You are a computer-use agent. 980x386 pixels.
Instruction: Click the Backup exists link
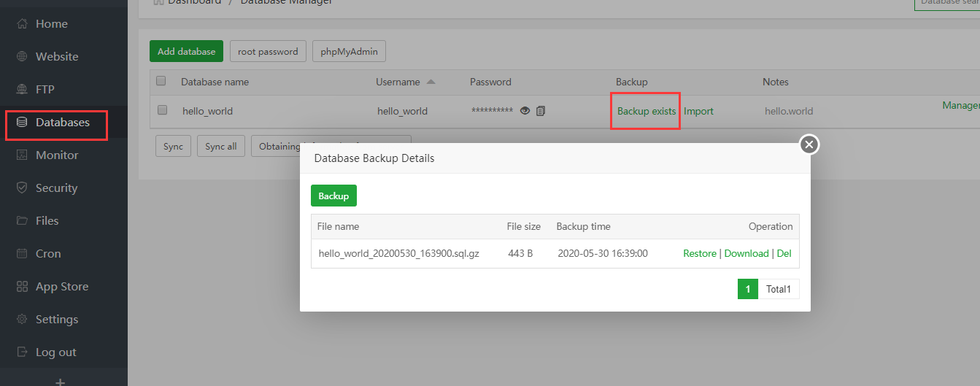(x=647, y=111)
